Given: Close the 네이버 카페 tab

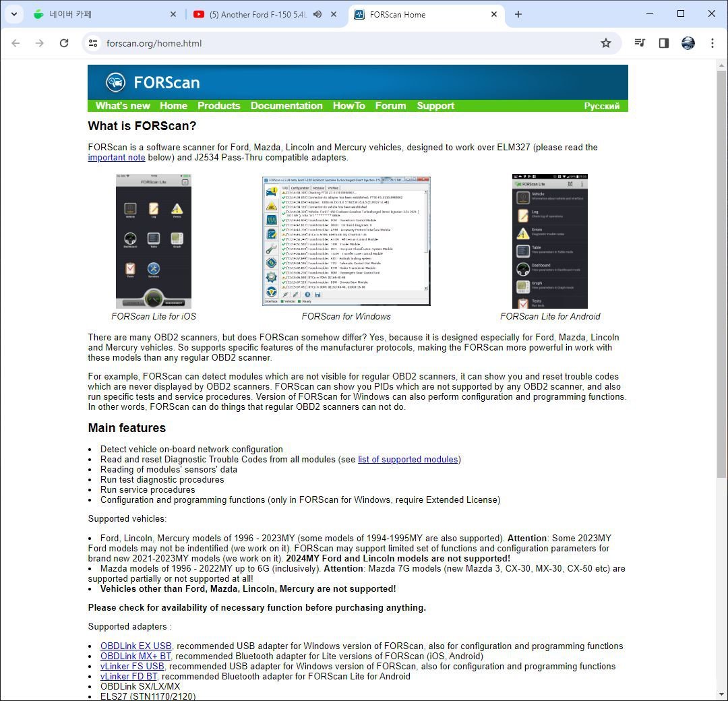Looking at the screenshot, I should (x=173, y=14).
